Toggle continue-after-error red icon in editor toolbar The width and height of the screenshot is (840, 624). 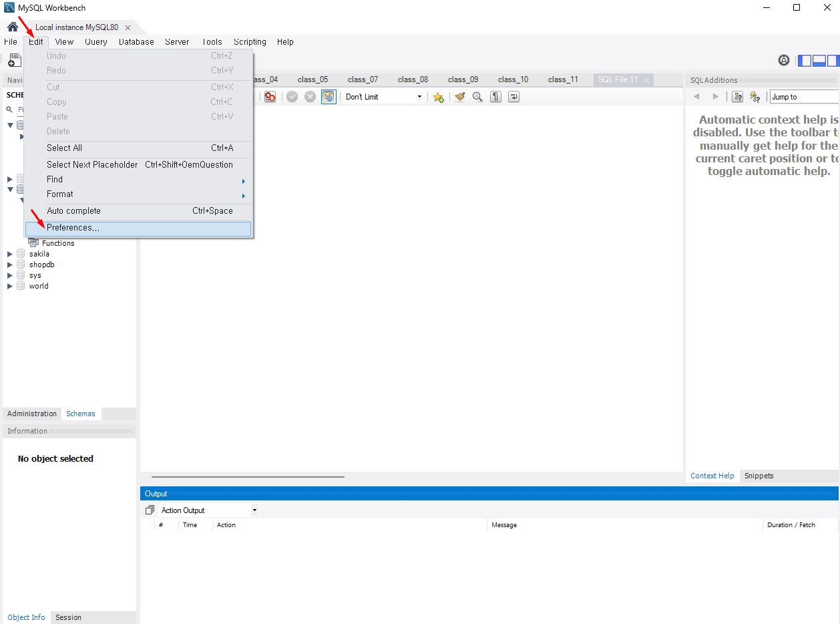point(270,97)
